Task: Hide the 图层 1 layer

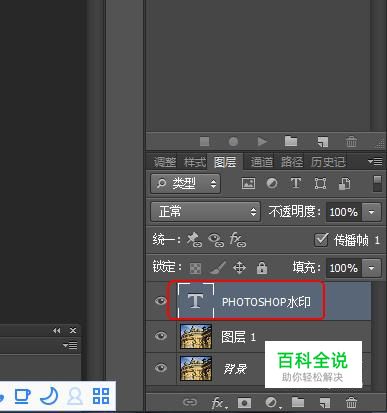Action: [x=161, y=336]
